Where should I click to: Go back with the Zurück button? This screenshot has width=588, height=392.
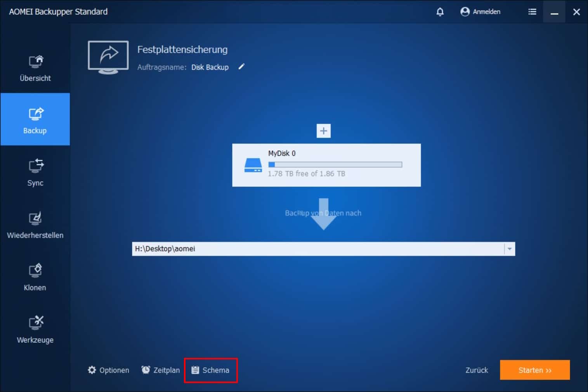point(477,370)
